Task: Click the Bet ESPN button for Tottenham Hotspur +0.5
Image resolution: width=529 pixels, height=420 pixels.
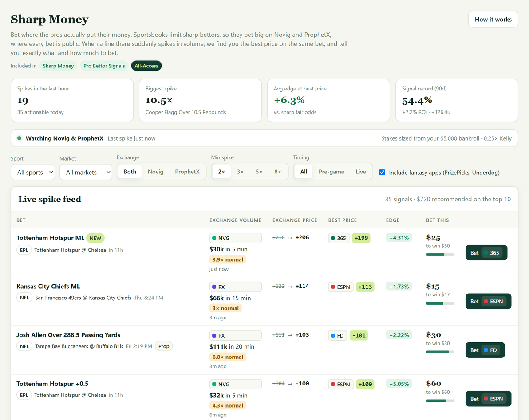Action: point(488,399)
